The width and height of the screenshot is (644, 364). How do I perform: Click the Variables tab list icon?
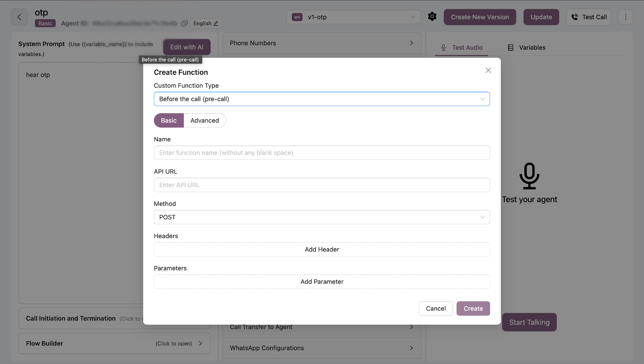click(x=511, y=48)
